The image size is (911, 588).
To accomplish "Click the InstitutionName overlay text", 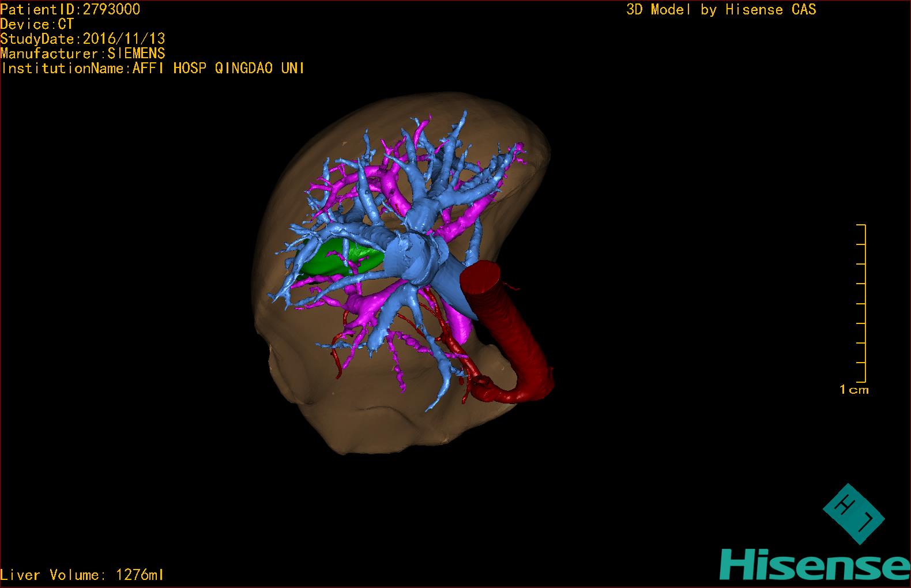I will point(152,69).
